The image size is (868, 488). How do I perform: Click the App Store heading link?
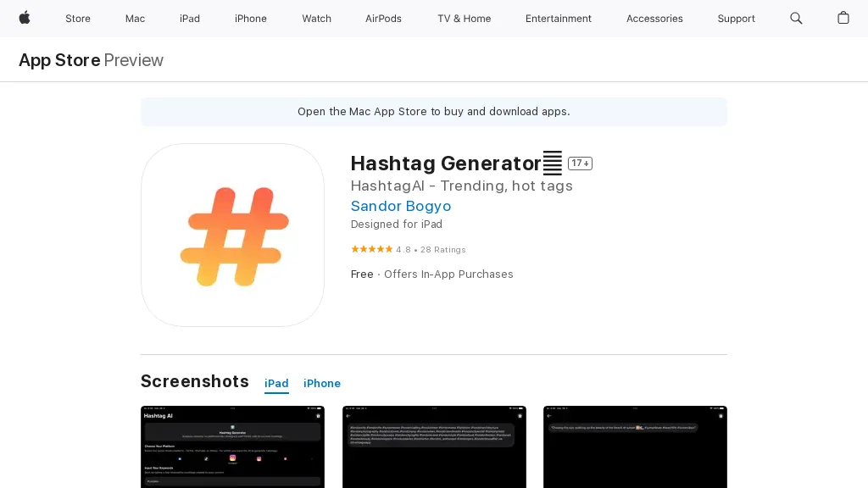click(59, 60)
